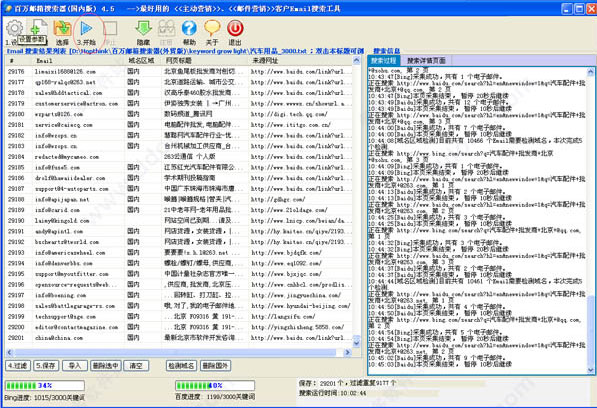Select result row number 29199

pos(179,317)
